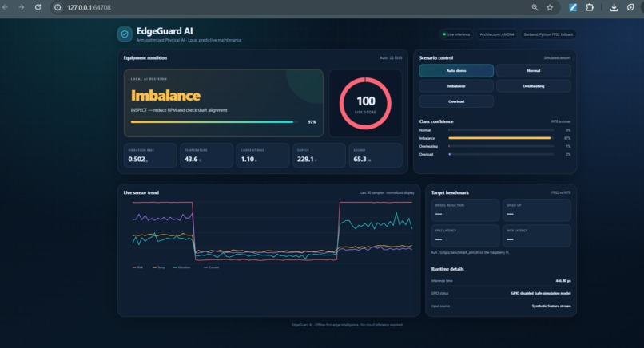The width and height of the screenshot is (644, 348).
Task: Click the Normal class confidence bar
Action: pyautogui.click(x=501, y=130)
